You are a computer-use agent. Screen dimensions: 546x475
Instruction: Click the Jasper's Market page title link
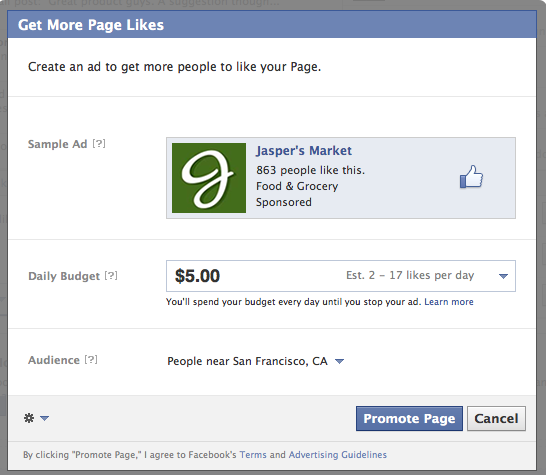pyautogui.click(x=304, y=151)
